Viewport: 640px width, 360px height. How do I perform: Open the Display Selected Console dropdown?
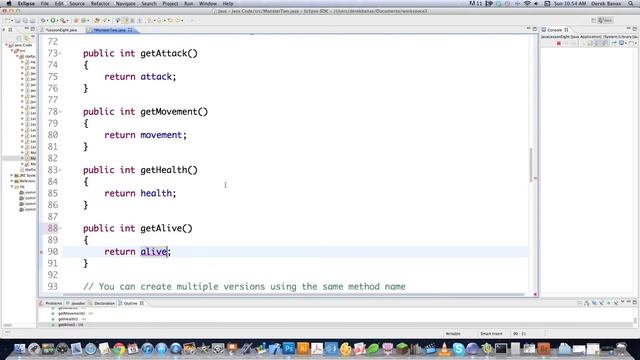click(626, 43)
